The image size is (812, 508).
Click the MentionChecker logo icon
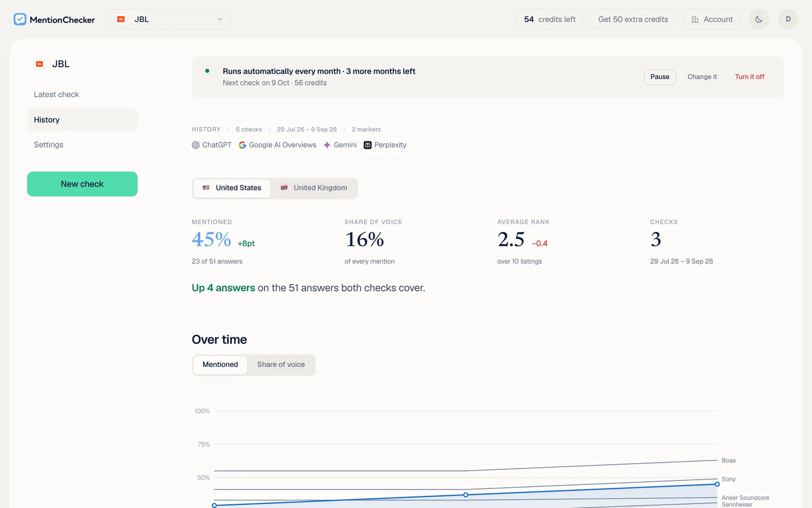point(20,19)
